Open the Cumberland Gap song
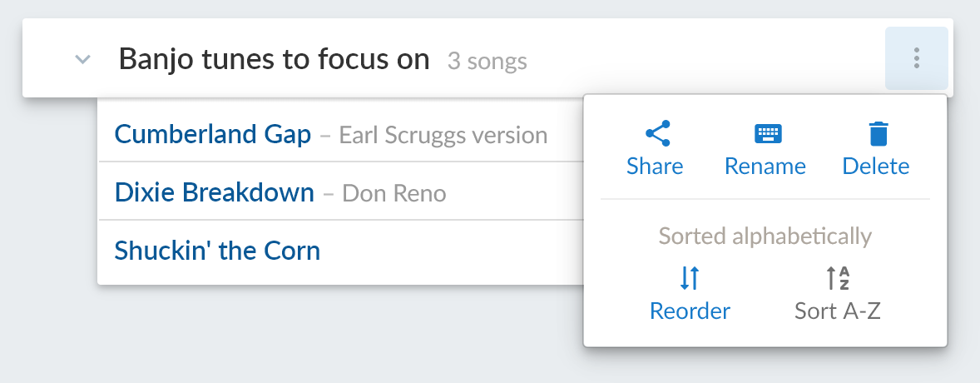 coord(212,134)
